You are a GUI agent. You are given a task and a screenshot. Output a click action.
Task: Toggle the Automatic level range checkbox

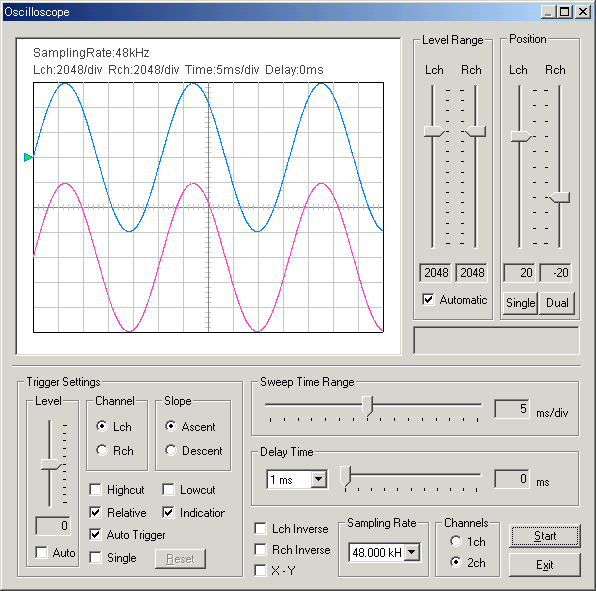click(428, 299)
